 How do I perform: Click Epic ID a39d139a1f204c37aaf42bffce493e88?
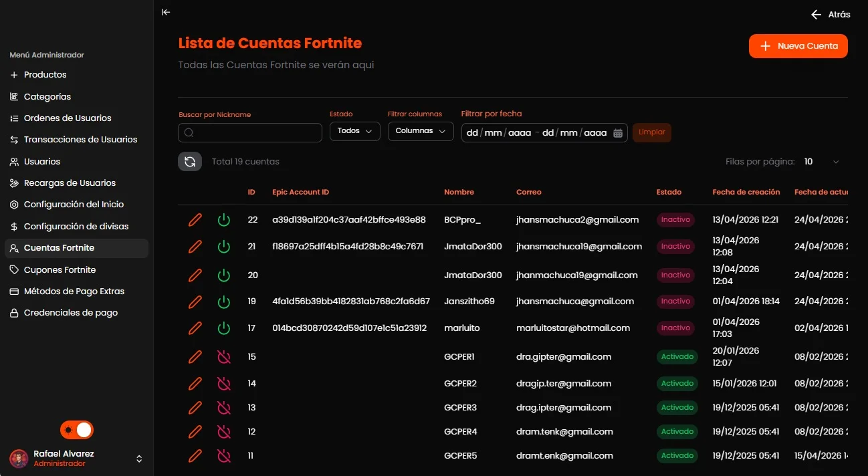(349, 220)
